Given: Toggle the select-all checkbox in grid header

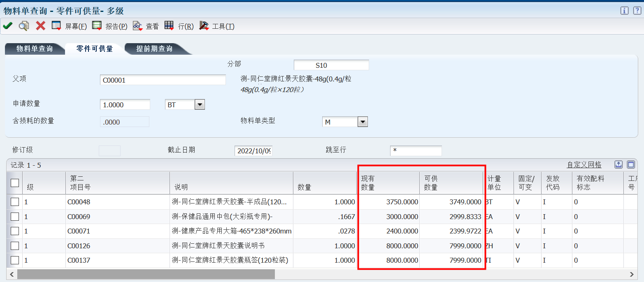Looking at the screenshot, I should [x=15, y=183].
